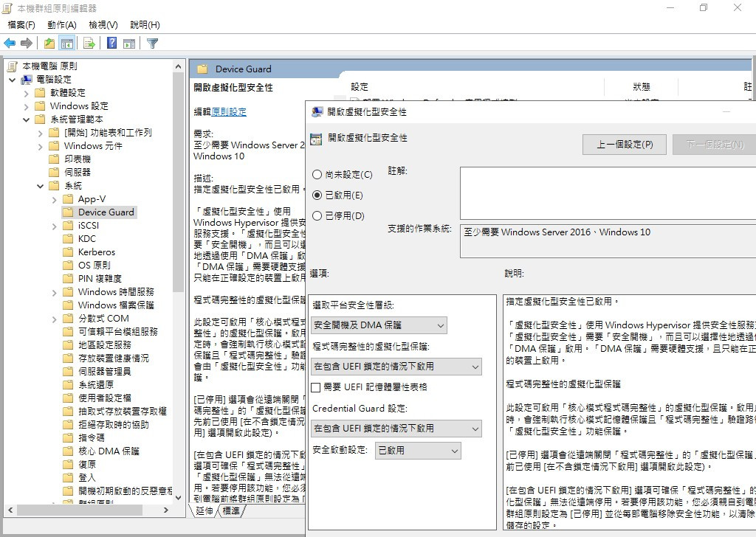
Task: Switch to the 標準 tab
Action: click(231, 510)
